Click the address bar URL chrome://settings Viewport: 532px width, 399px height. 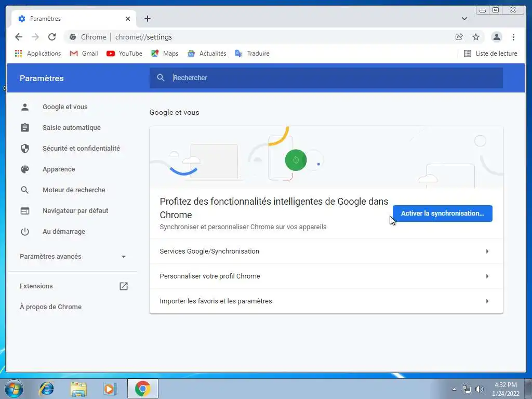click(x=143, y=37)
